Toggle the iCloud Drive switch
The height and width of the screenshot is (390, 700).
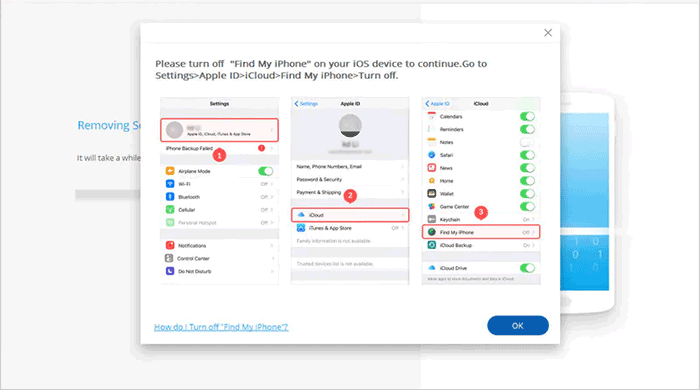click(x=527, y=268)
